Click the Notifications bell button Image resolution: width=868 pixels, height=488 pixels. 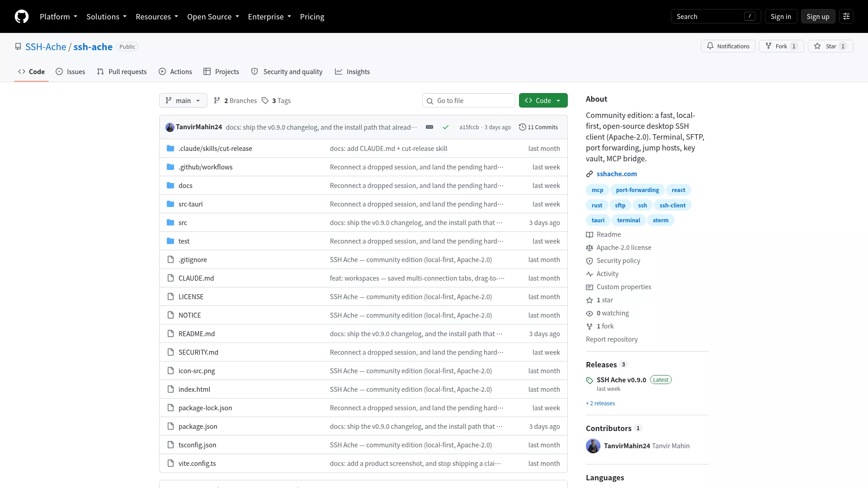point(728,46)
